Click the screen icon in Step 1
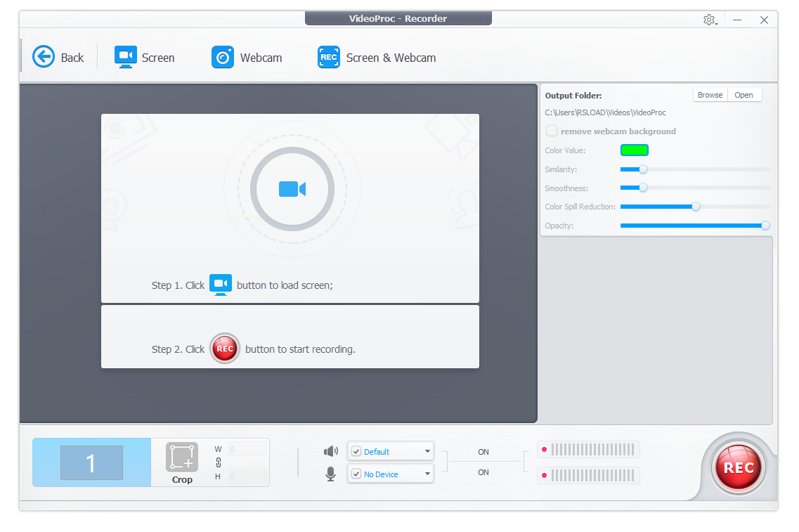799x532 pixels. pos(221,285)
